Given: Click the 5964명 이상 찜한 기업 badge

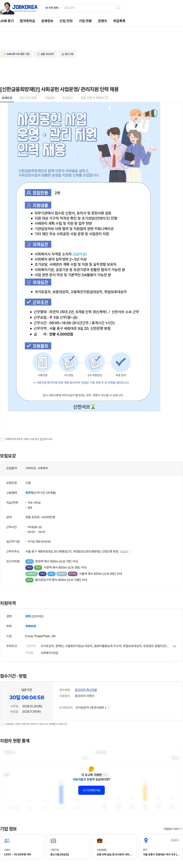Looking at the screenshot, I should click(x=16, y=54).
